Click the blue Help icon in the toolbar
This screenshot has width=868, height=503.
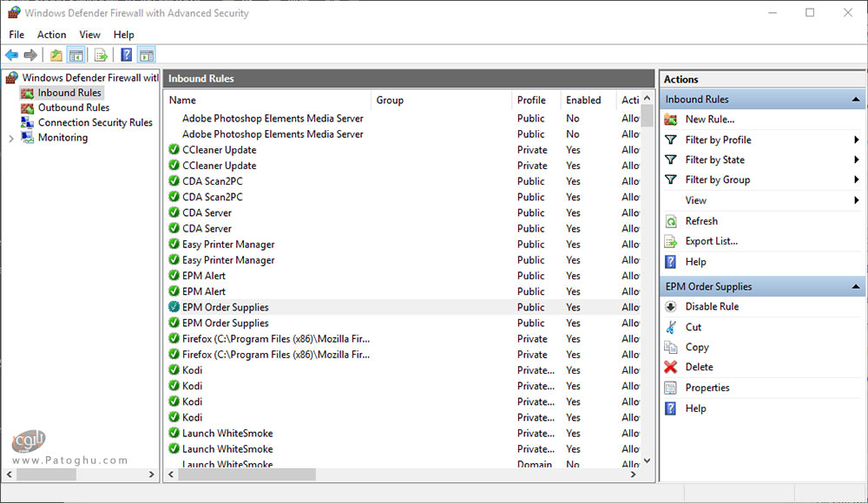126,55
